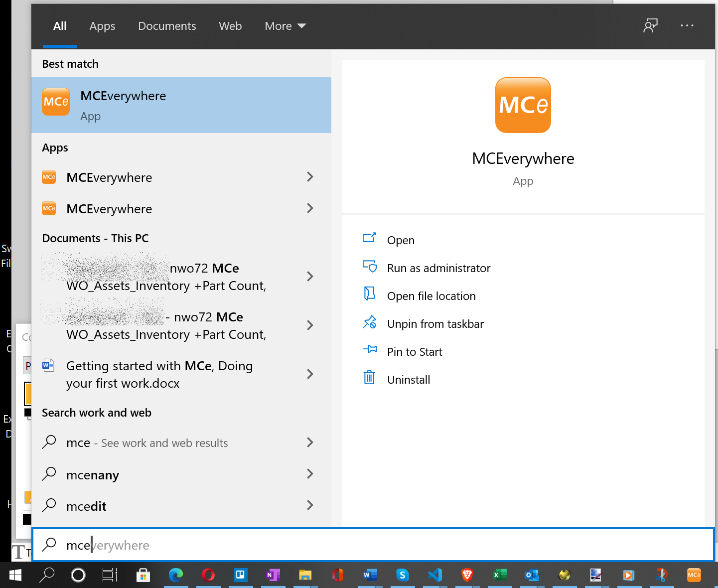Select the All search tab

(x=60, y=26)
